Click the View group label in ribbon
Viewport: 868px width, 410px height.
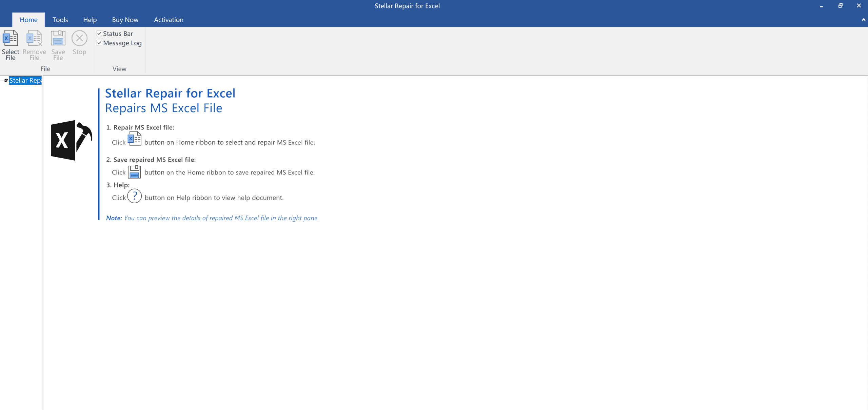[119, 69]
